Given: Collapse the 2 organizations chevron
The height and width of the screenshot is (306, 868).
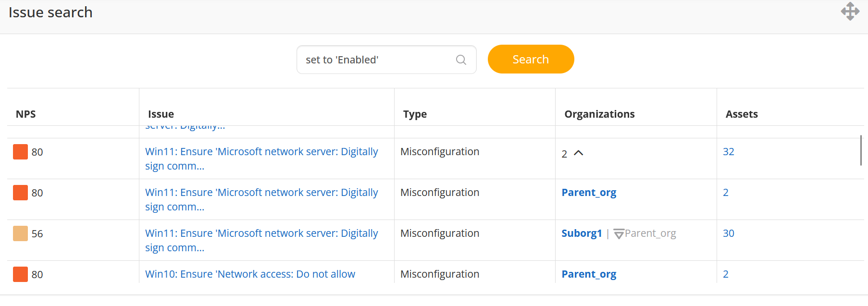Looking at the screenshot, I should (x=579, y=153).
